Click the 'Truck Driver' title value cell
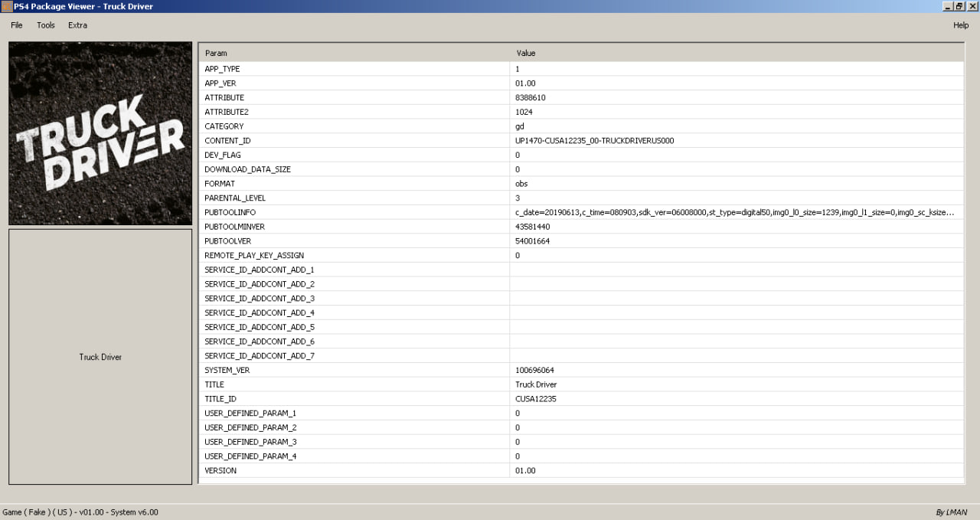 tap(737, 385)
